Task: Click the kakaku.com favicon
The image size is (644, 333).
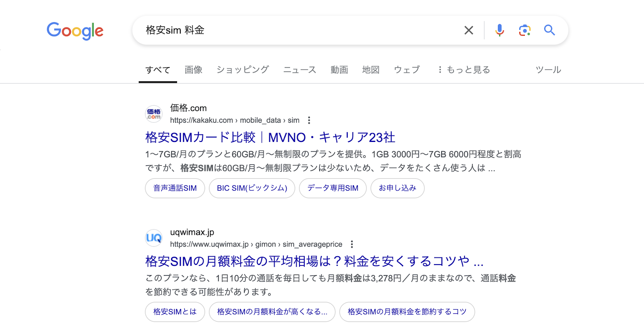Action: click(154, 114)
